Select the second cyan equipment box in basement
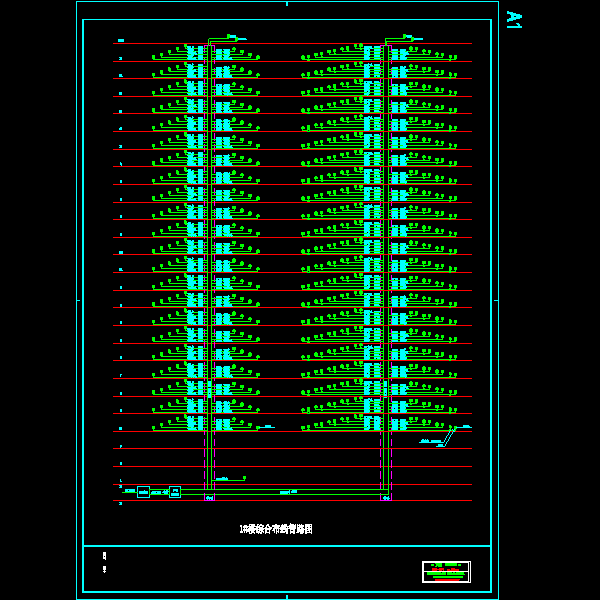This screenshot has height=600, width=600. pos(175,492)
